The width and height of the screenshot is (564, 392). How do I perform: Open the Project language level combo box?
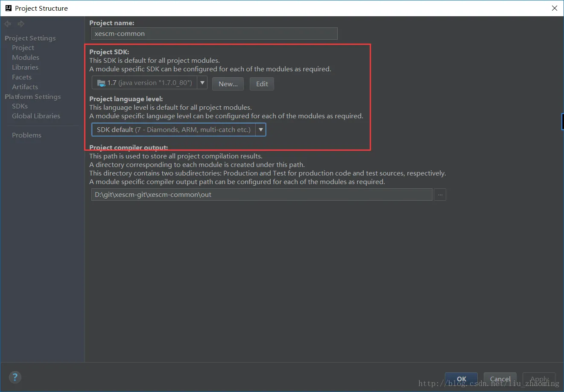(179, 130)
